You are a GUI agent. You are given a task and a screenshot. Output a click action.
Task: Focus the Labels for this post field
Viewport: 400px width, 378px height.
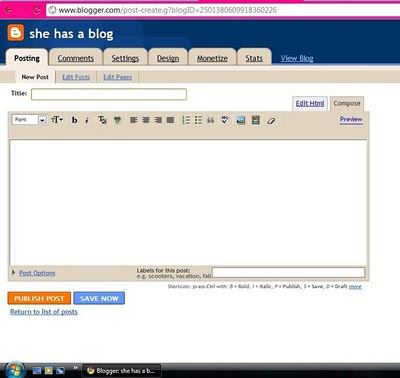coord(288,272)
